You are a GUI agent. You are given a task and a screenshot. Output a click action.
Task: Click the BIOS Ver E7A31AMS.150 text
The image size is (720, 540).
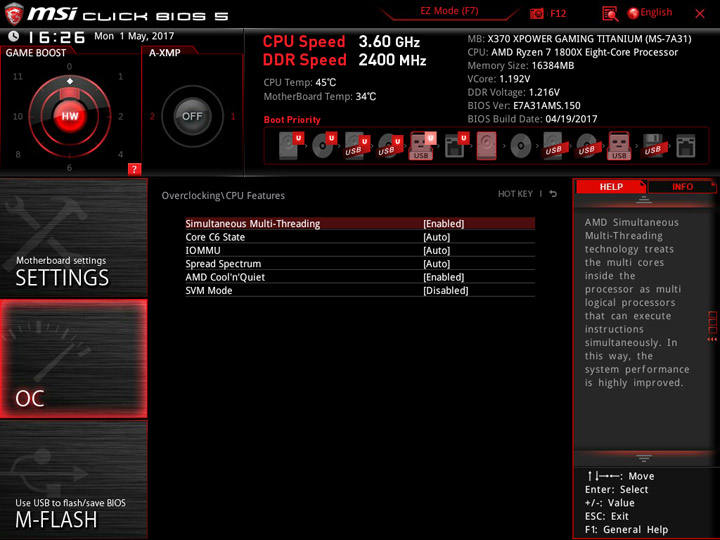click(524, 106)
